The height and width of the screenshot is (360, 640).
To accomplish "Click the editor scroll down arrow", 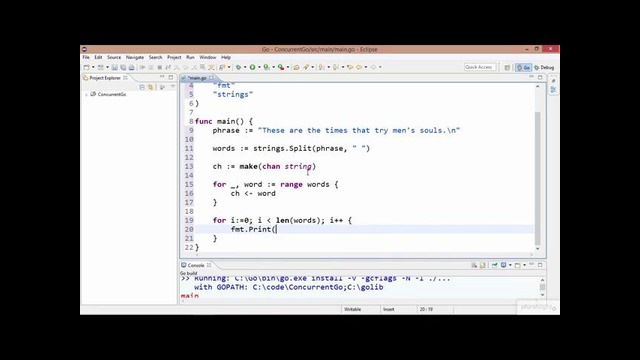I will (x=538, y=249).
